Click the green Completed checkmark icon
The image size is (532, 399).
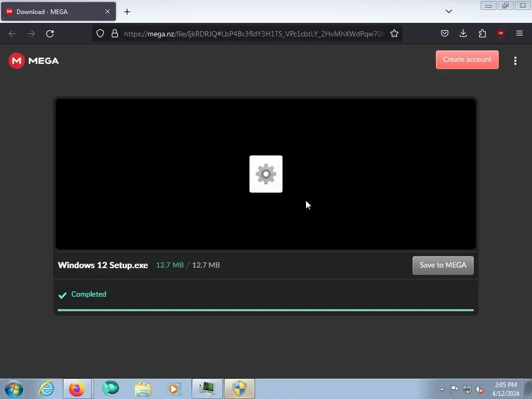[x=62, y=295]
